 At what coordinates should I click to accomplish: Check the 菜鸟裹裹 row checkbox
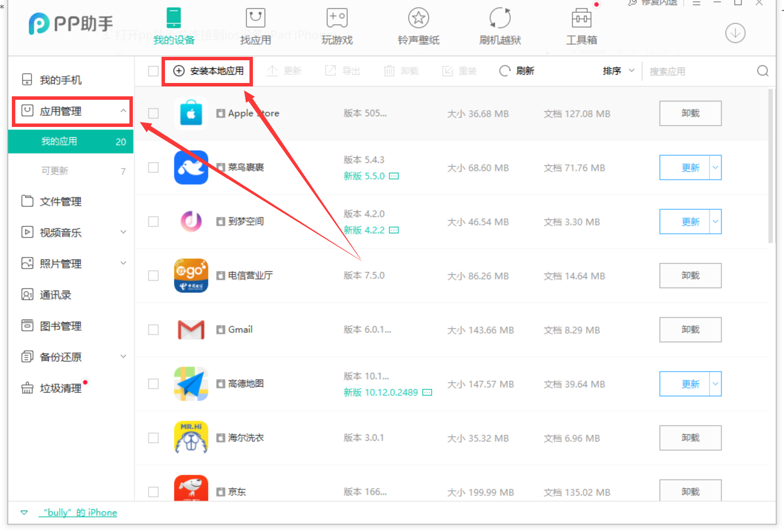(x=154, y=167)
